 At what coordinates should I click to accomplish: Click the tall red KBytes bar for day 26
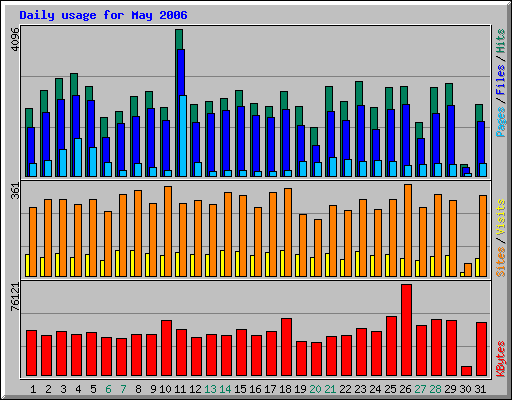406,330
